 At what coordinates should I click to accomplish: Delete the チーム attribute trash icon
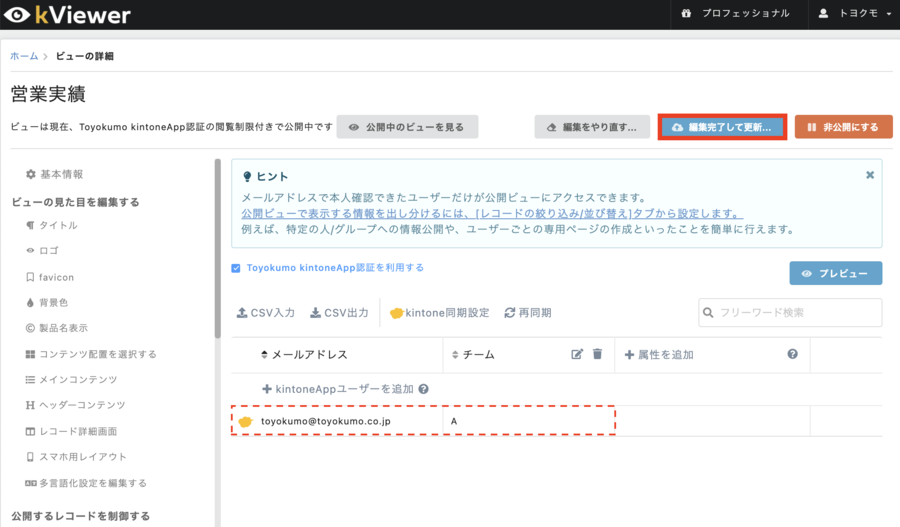point(598,354)
